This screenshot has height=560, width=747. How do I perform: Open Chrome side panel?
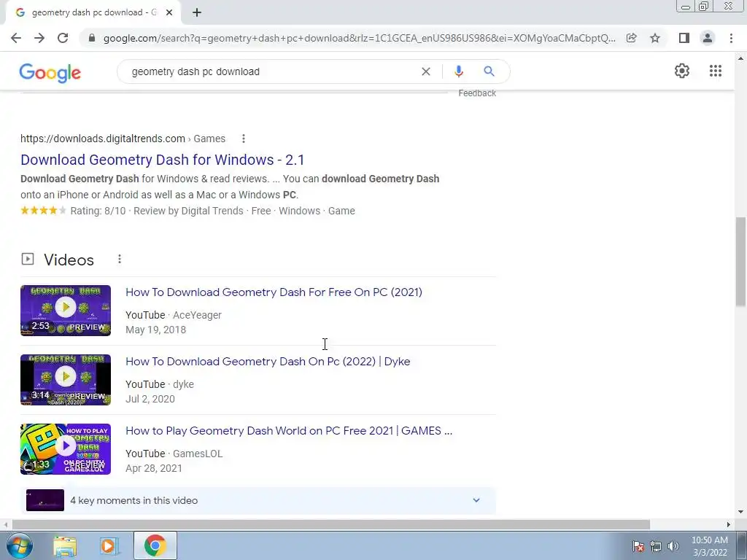click(684, 38)
